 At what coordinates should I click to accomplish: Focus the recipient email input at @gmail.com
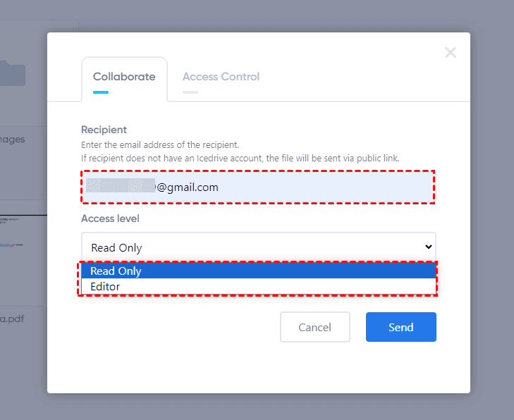(x=282, y=187)
